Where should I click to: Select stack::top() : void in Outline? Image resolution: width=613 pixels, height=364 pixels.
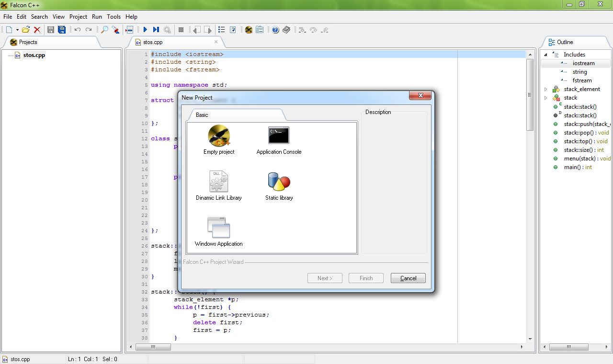tap(586, 141)
